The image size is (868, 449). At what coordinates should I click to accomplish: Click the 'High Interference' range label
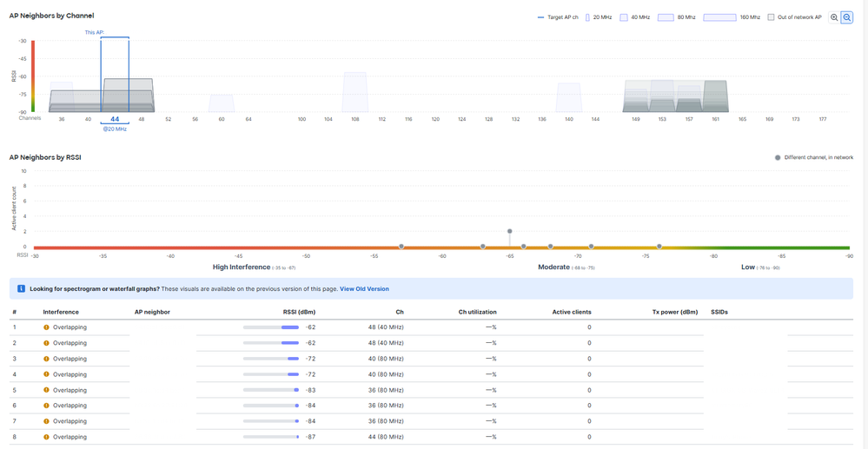coord(242,267)
